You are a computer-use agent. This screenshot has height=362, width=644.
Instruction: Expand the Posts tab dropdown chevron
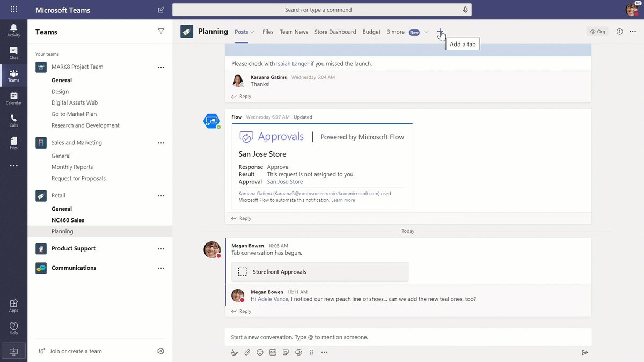(252, 32)
